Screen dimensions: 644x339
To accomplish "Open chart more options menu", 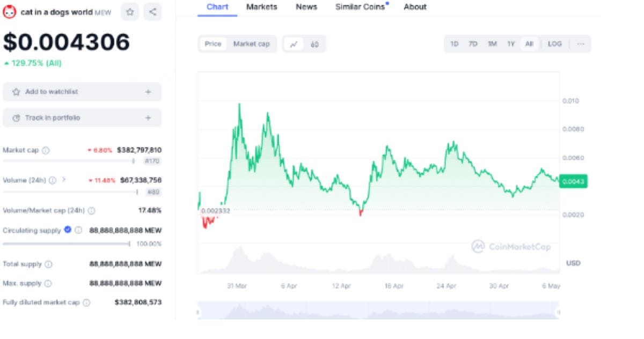I will pyautogui.click(x=580, y=44).
